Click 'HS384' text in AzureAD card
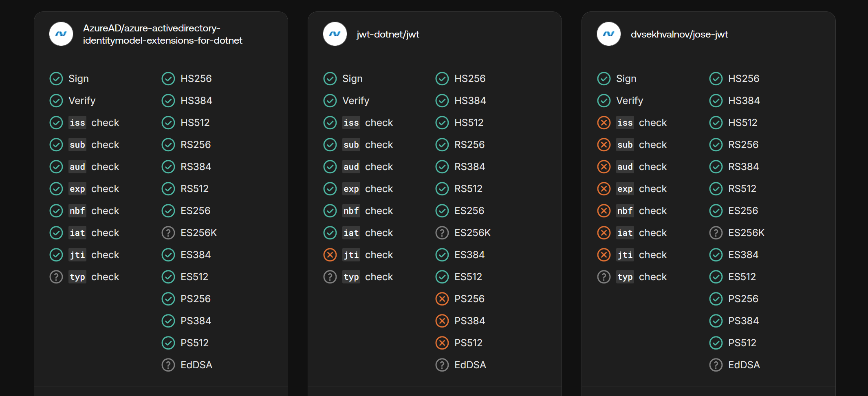Viewport: 868px width, 396px height. (x=196, y=100)
